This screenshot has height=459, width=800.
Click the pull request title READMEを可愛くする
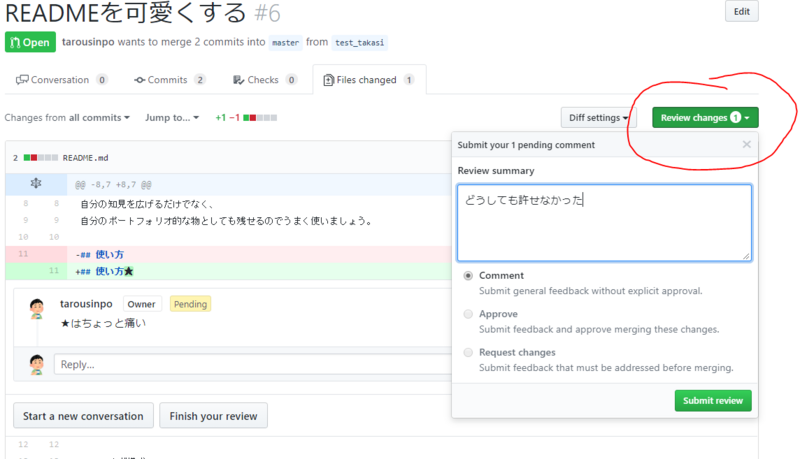coord(126,13)
